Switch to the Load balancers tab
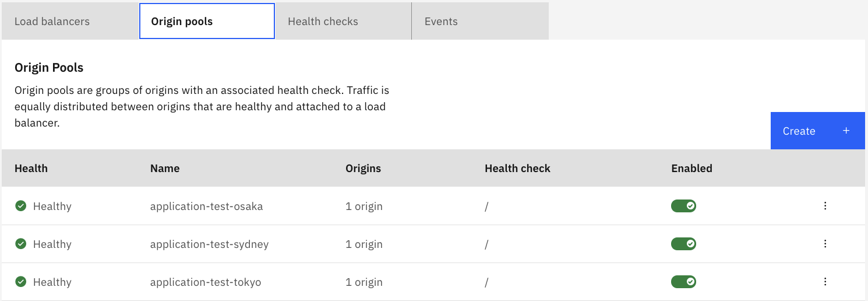The height and width of the screenshot is (301, 868). tap(52, 22)
